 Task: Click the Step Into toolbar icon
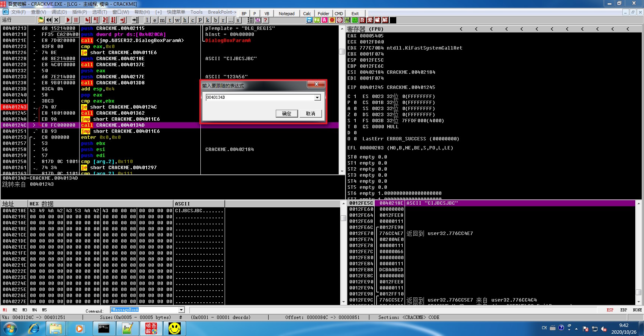tap(88, 20)
